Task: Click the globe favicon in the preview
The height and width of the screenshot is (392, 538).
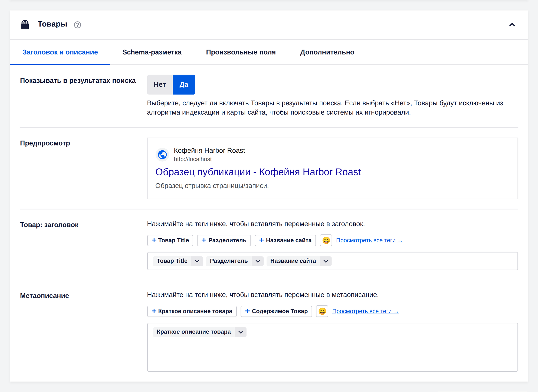Action: pyautogui.click(x=162, y=155)
